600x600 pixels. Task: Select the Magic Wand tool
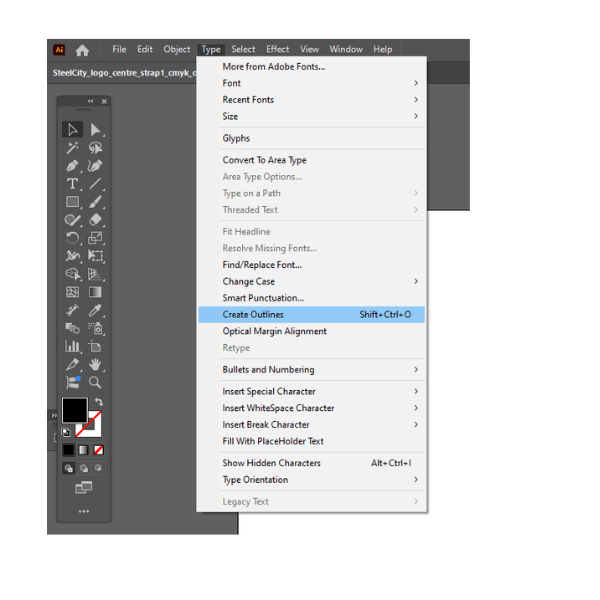(x=72, y=147)
